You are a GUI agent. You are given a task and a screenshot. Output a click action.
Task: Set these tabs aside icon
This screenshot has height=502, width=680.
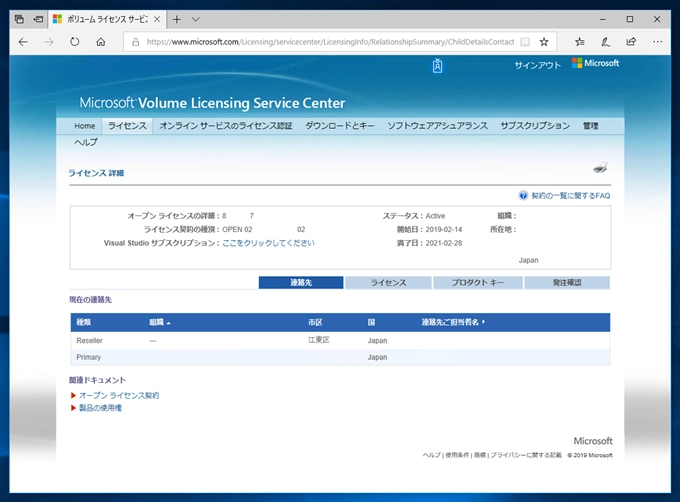[38, 19]
